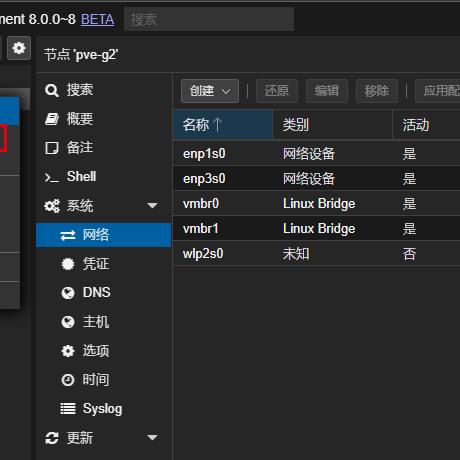Viewport: 460px width, 460px height.
Task: Click the exchange arrows icon beside 网络
Action: [68, 236]
